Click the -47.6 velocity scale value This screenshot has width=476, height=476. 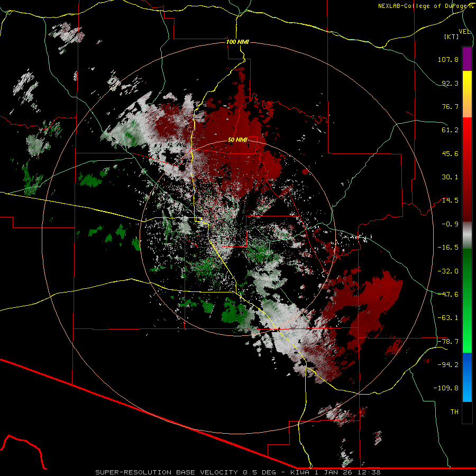(x=448, y=295)
